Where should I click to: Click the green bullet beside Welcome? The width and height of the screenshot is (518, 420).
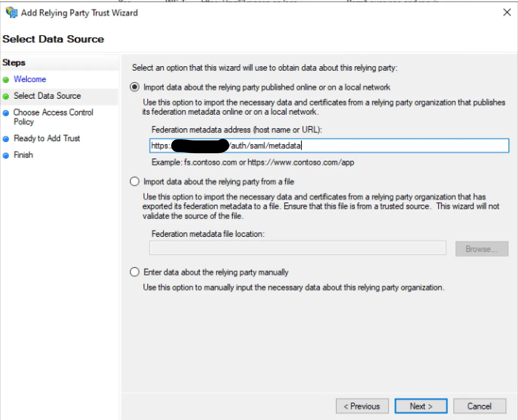pos(6,80)
